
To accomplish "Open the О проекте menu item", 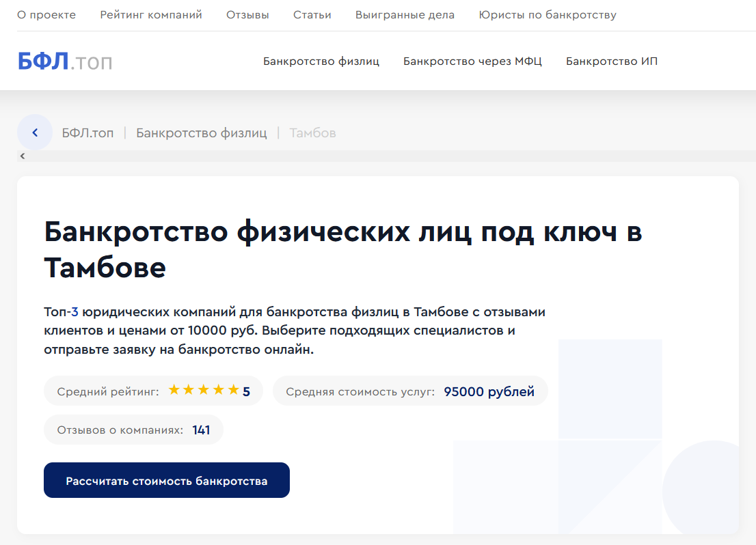I will click(46, 15).
